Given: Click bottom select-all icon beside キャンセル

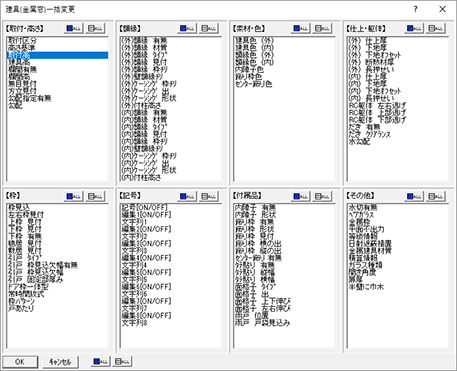Looking at the screenshot, I should click(101, 362).
